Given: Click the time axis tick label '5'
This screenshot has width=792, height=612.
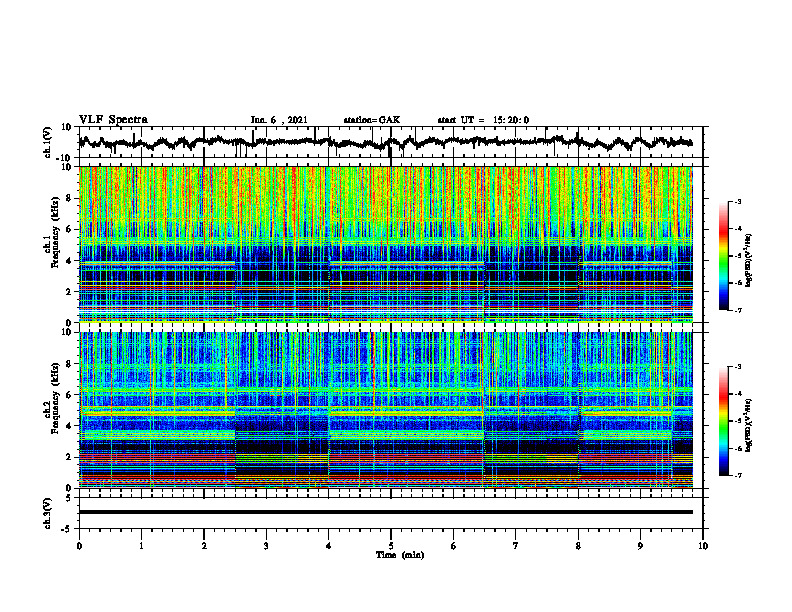Looking at the screenshot, I should point(391,546).
